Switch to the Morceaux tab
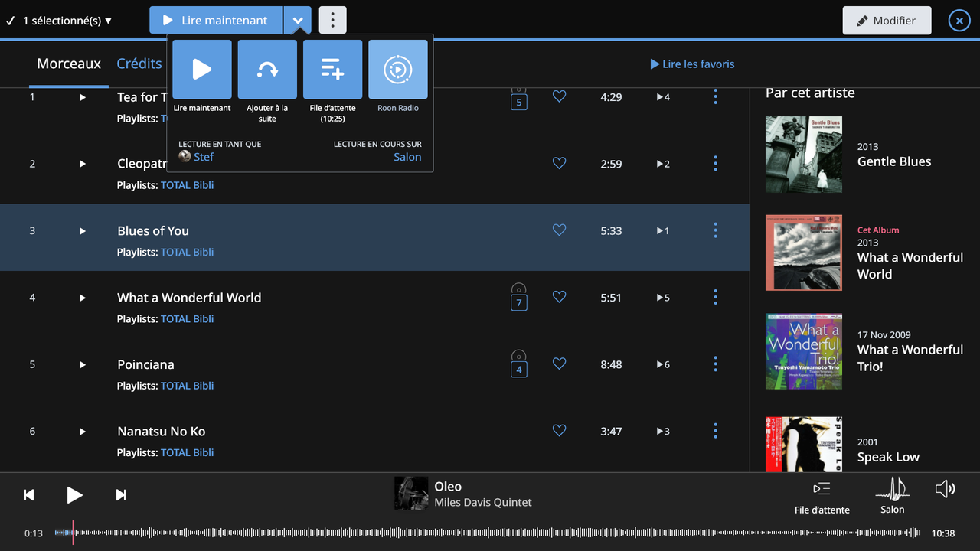 (x=69, y=64)
